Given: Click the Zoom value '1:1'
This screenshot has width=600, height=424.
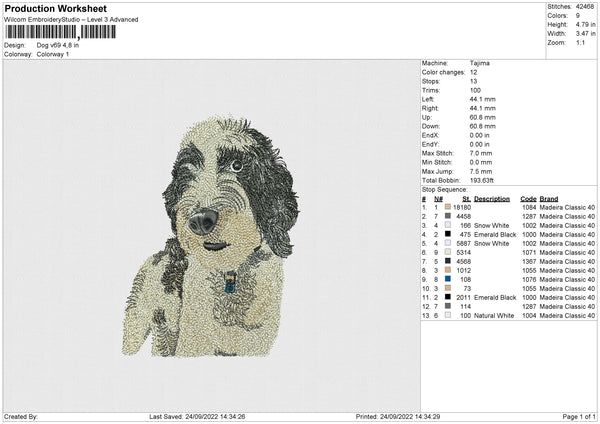Looking at the screenshot, I should click(580, 42).
